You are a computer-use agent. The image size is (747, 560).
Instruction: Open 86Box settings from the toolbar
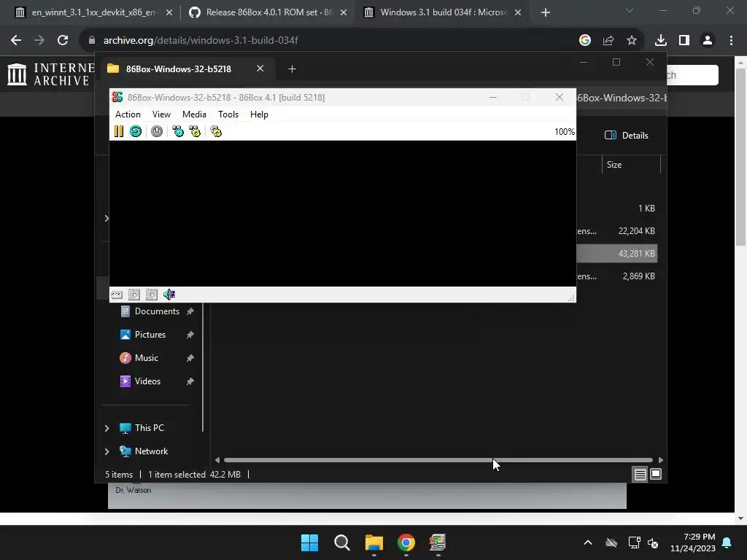[216, 131]
